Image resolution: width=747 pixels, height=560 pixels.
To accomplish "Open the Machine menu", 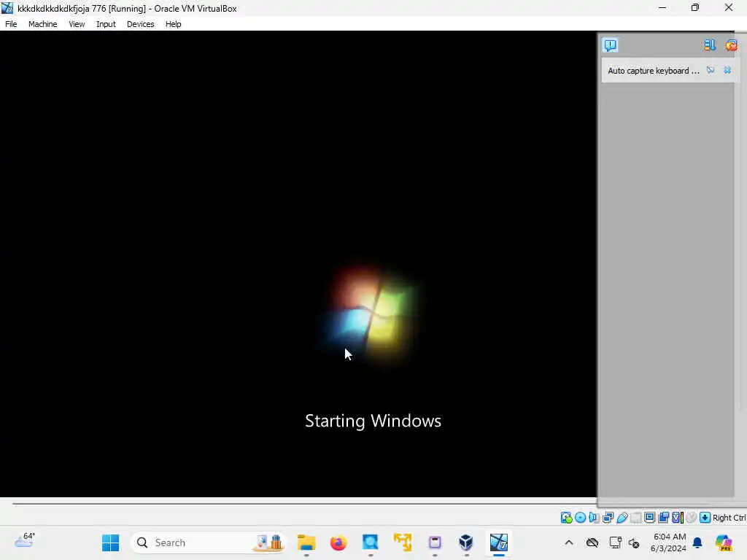I will pos(42,24).
